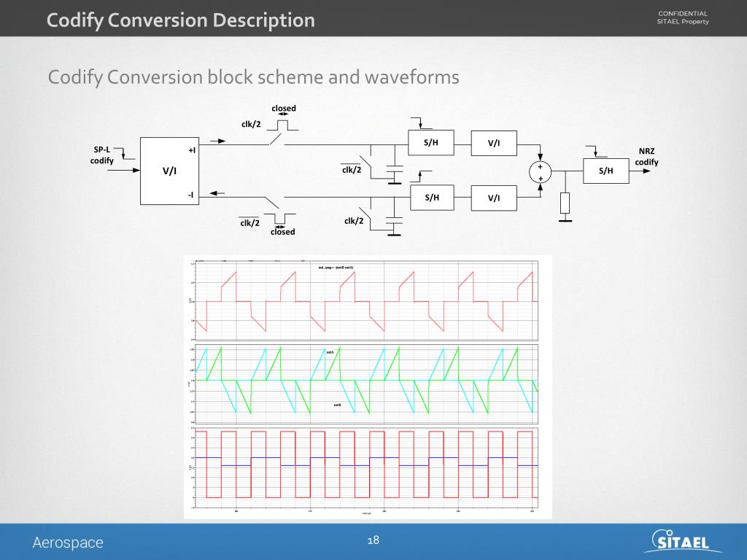Viewport: 747px width, 560px height.
Task: Click the 'NRZ codify' output label
Action: point(646,157)
